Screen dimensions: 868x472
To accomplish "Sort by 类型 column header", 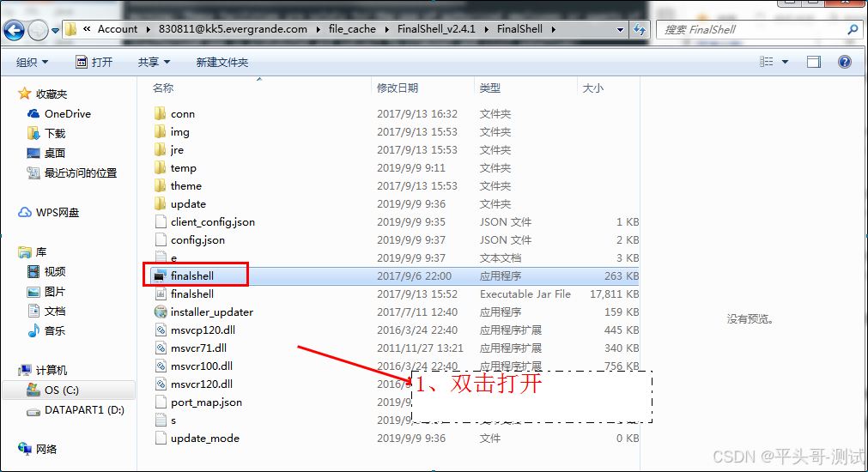I will (x=490, y=88).
